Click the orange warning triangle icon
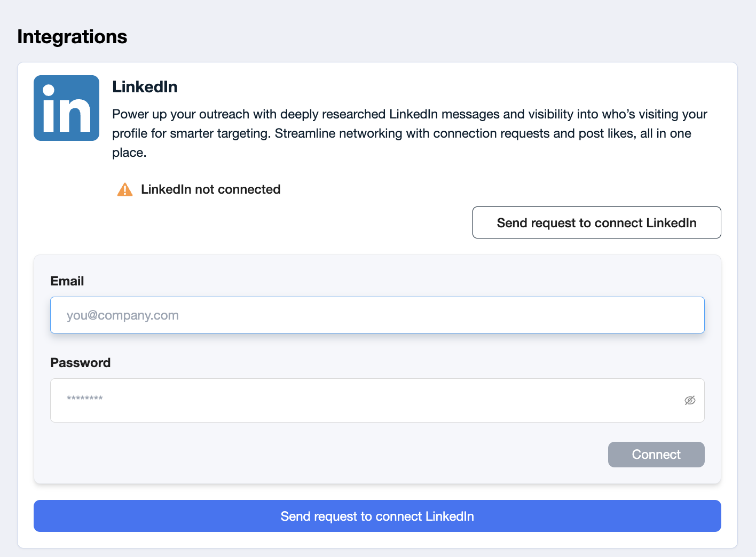This screenshot has height=557, width=756. (x=125, y=189)
